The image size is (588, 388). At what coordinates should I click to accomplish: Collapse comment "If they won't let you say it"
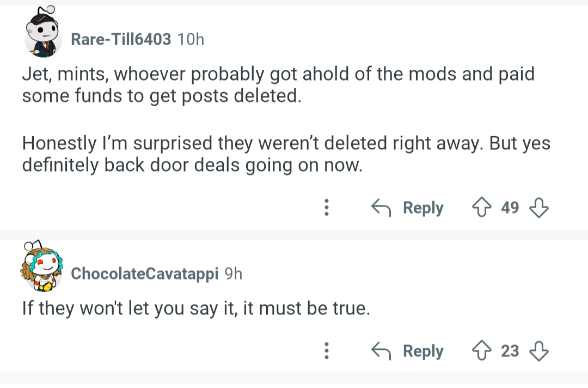click(196, 309)
